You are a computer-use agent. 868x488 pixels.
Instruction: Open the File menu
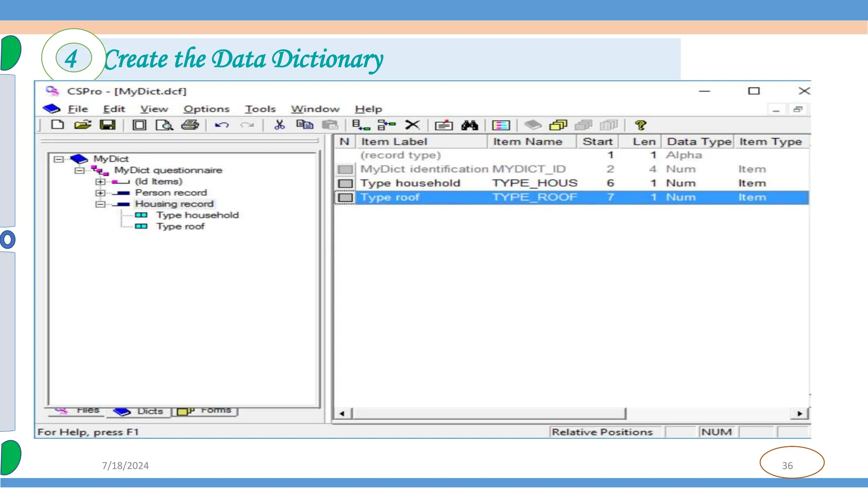78,109
